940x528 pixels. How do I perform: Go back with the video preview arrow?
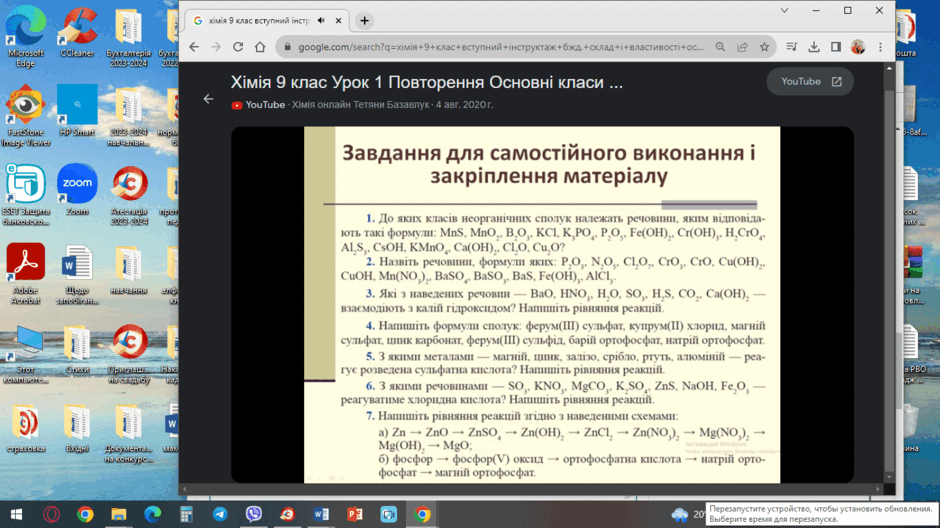[208, 99]
